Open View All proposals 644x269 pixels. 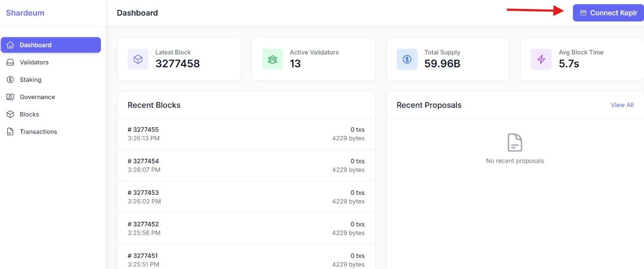click(622, 105)
